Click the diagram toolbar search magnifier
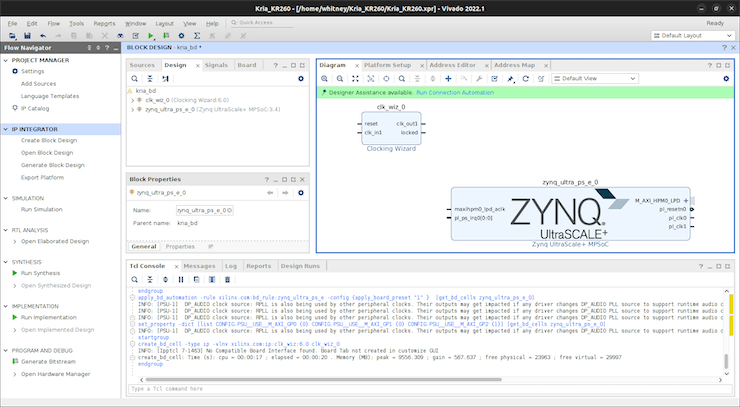Screen dimensions: 740x407 (402, 79)
